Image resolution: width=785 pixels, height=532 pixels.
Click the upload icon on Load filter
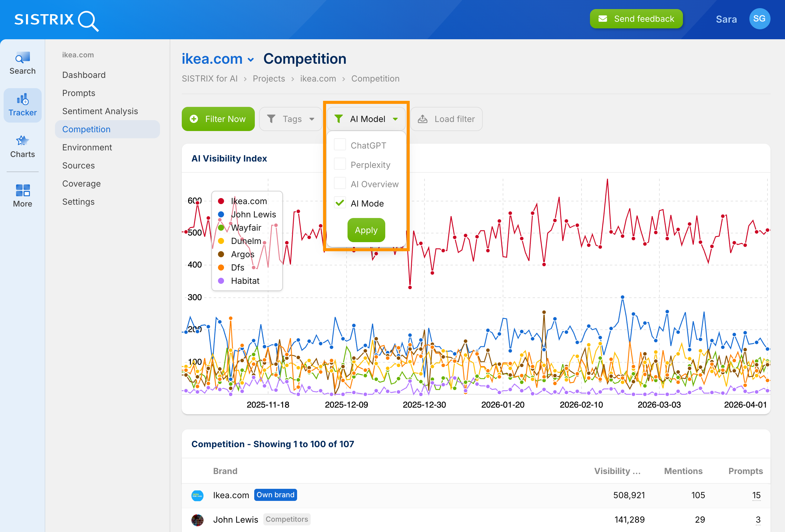[x=423, y=119]
